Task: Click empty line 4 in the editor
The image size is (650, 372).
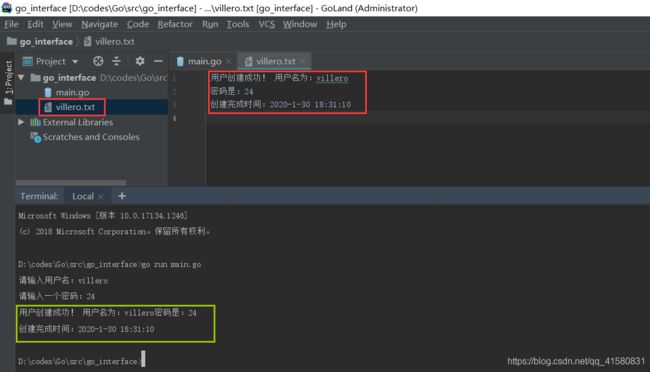Action: pos(427,118)
